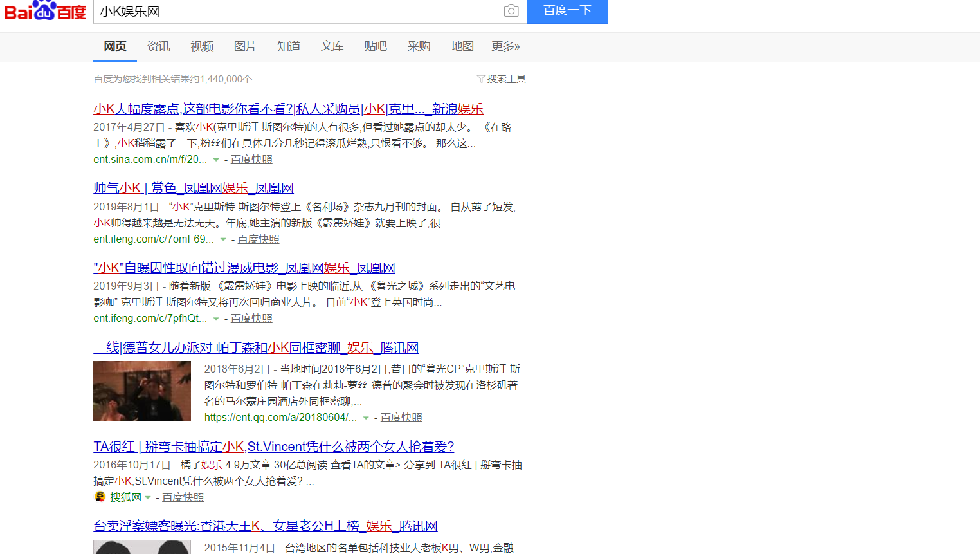
Task: Click the https://ent.qq.com/a/20180604/ URL
Action: pyautogui.click(x=281, y=418)
